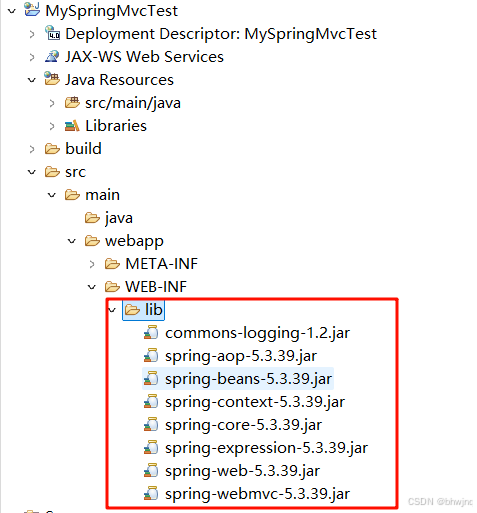
Task: Select commons-logging-1.2.jar file name
Action: point(258,333)
